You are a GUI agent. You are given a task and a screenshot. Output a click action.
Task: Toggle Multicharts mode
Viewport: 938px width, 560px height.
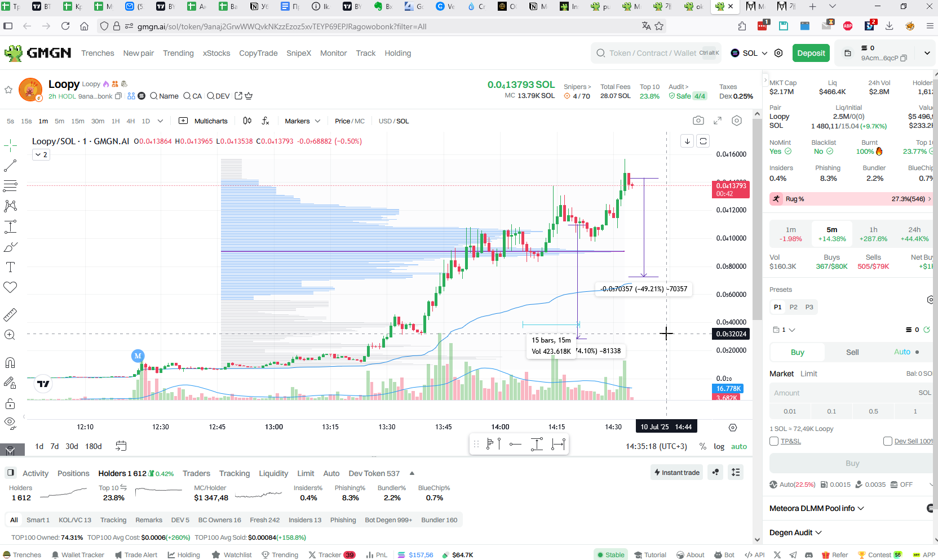click(203, 121)
